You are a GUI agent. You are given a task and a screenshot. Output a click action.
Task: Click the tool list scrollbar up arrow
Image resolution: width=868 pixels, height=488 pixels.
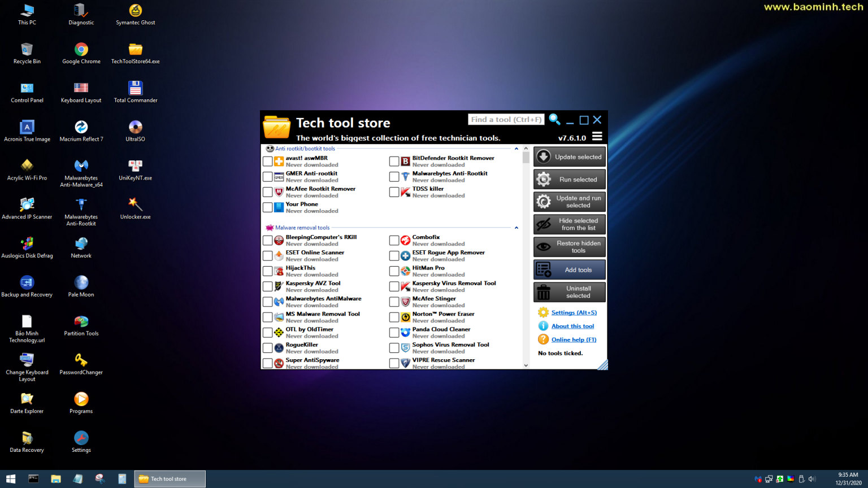click(x=526, y=149)
